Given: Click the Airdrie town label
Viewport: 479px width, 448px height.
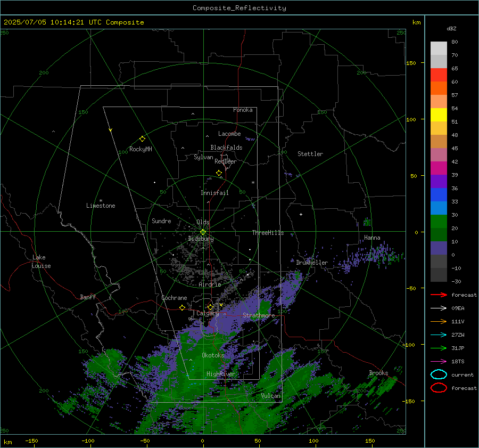Looking at the screenshot, I should (x=210, y=284).
